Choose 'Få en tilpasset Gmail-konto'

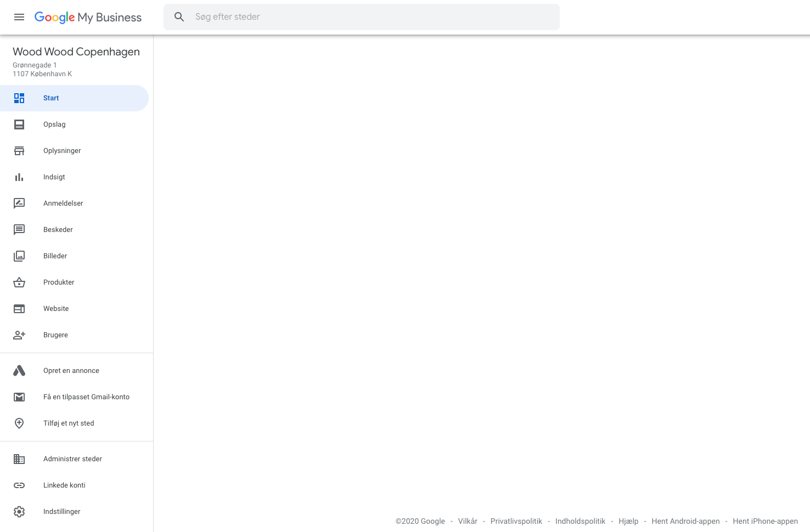pyautogui.click(x=87, y=397)
